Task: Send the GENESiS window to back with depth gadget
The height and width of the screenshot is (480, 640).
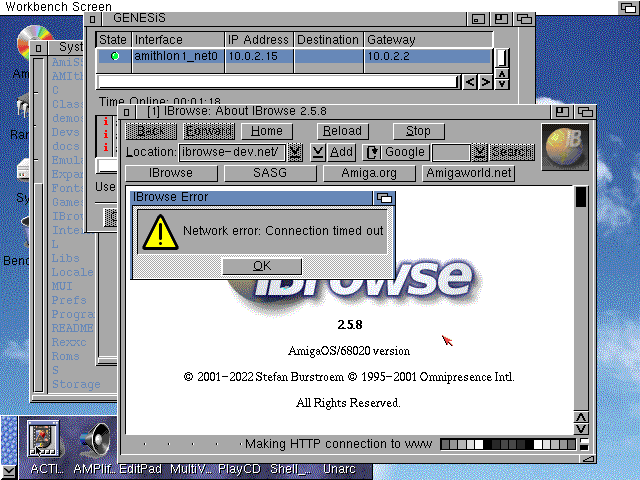Action: 524,19
